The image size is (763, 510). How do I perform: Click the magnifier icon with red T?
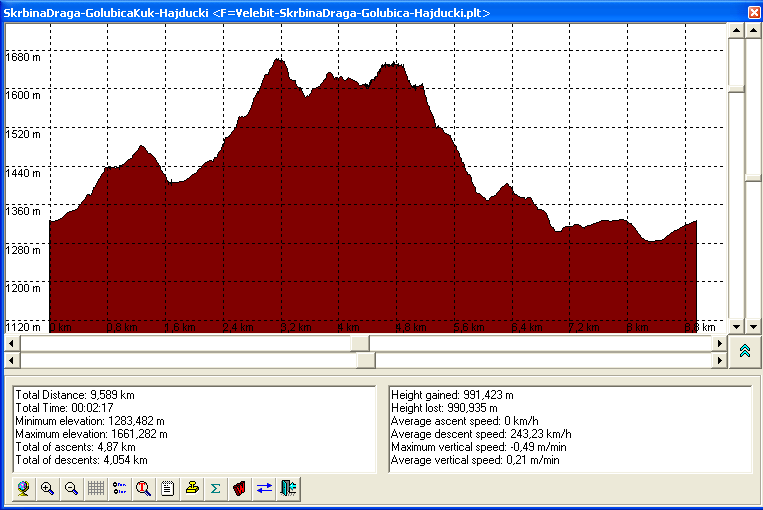coord(143,489)
